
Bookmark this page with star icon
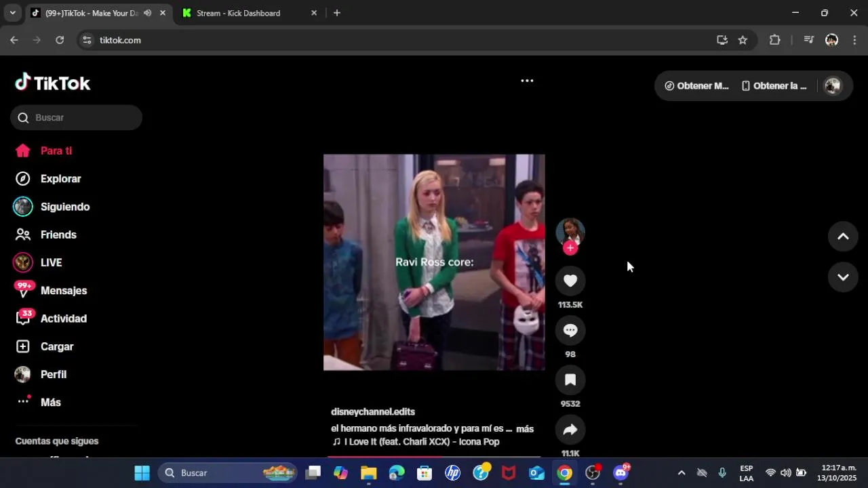[x=743, y=40]
